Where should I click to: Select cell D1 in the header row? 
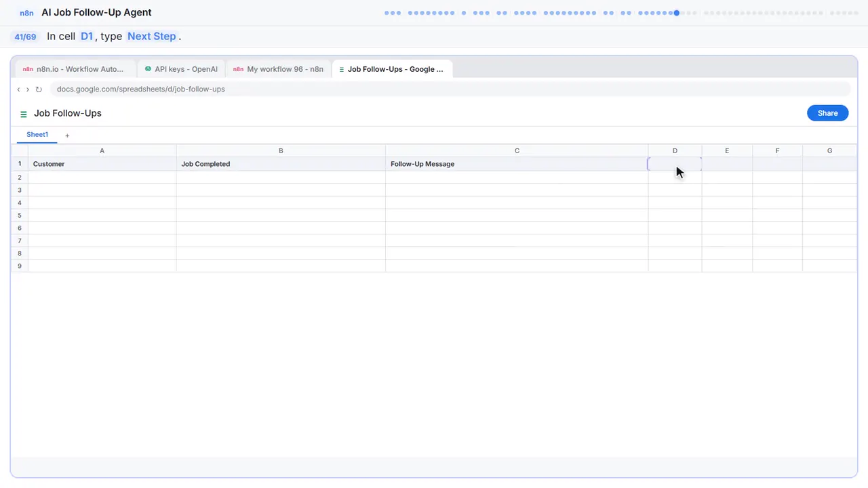coord(675,164)
